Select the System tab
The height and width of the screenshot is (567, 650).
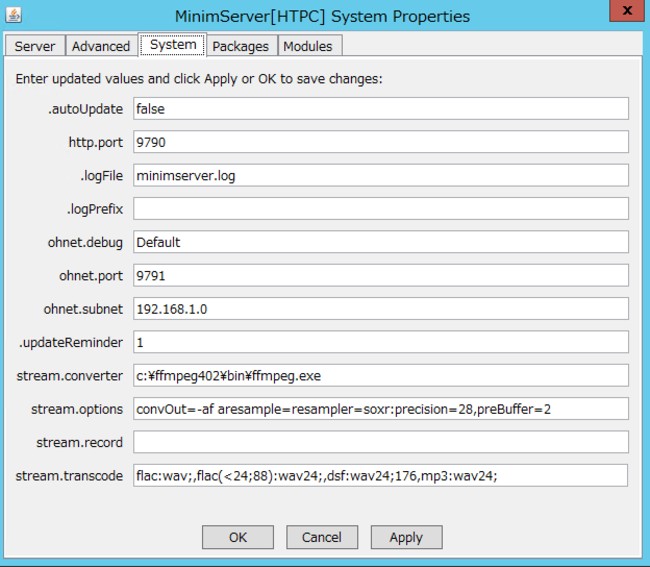tap(173, 44)
